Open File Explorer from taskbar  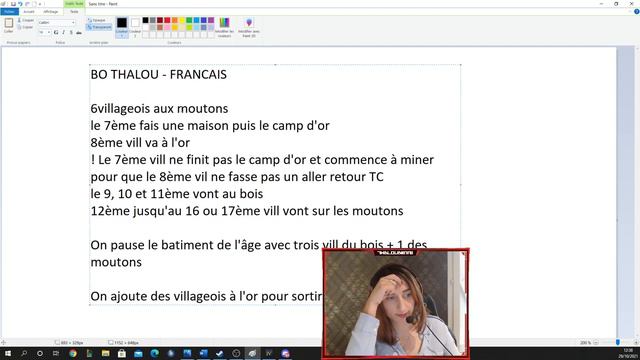[105, 353]
